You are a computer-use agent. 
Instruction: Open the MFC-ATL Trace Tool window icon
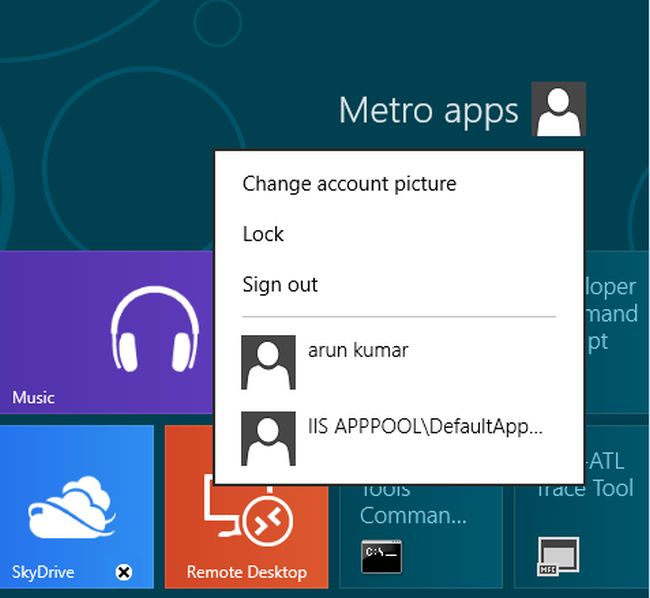pos(558,557)
